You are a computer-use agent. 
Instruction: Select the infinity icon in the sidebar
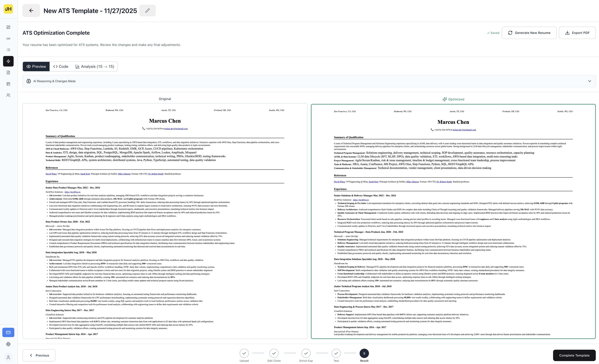pyautogui.click(x=8, y=38)
